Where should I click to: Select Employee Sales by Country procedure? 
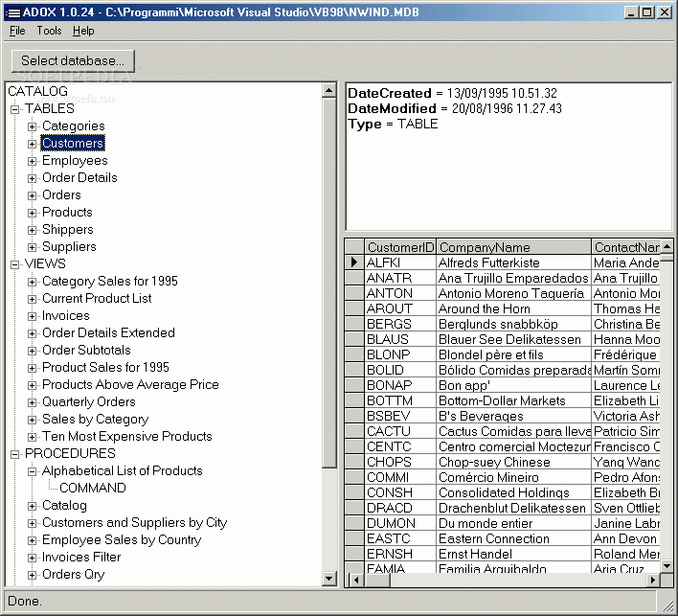click(x=122, y=540)
